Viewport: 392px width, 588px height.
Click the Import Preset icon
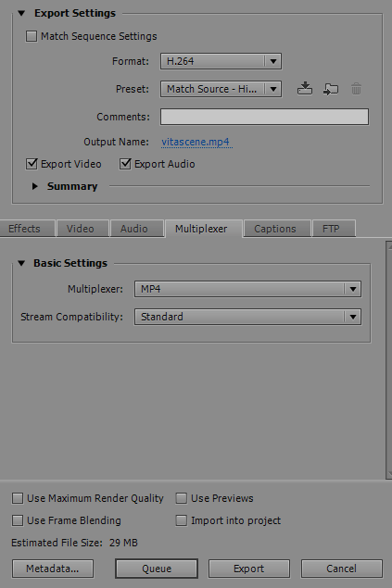click(331, 89)
